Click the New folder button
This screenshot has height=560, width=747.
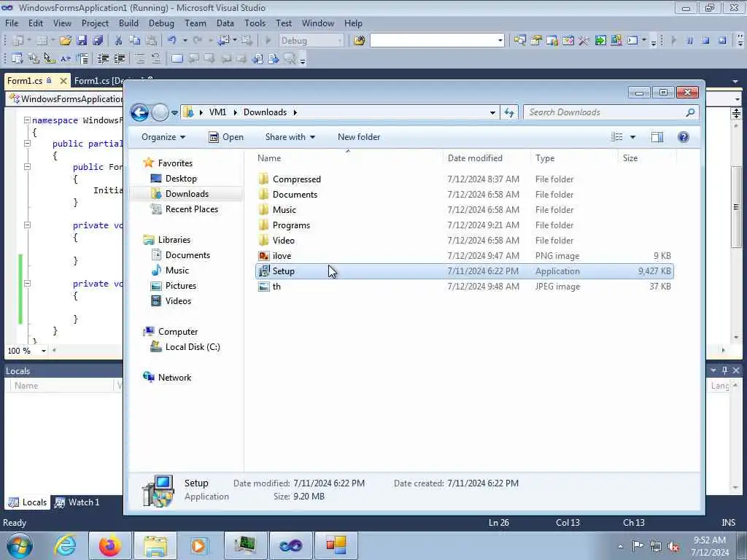[359, 137]
